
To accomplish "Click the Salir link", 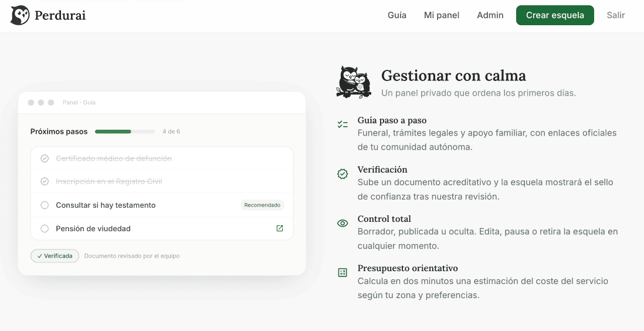I will (x=616, y=15).
